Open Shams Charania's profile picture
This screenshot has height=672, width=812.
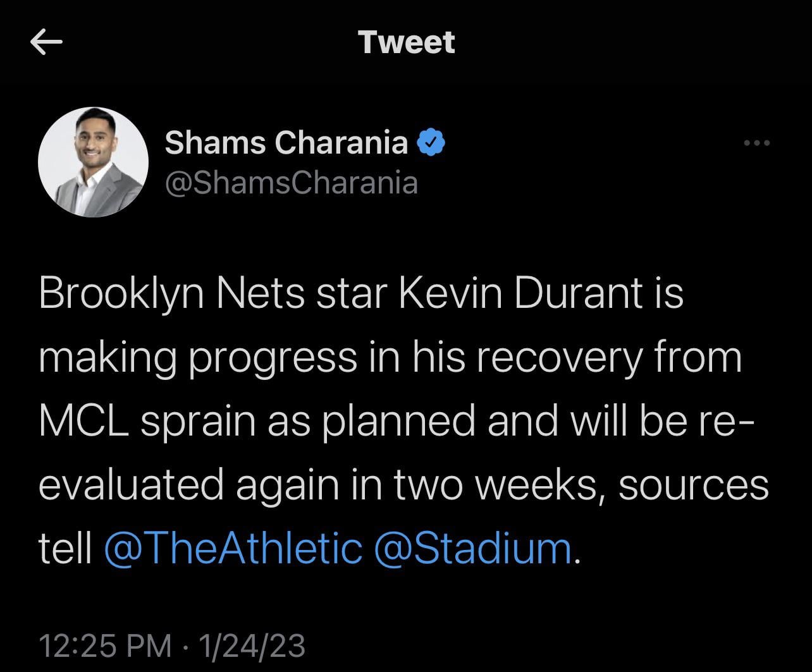[x=93, y=162]
